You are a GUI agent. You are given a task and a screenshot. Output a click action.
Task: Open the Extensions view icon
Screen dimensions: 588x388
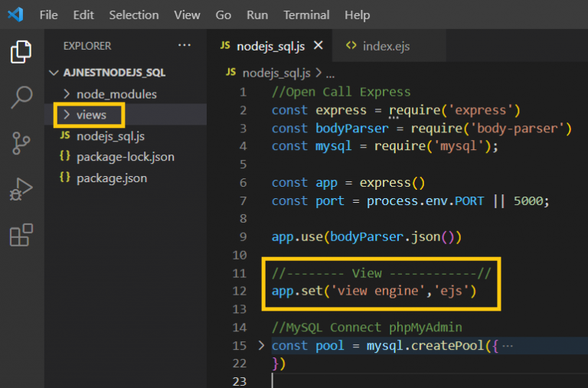(21, 235)
